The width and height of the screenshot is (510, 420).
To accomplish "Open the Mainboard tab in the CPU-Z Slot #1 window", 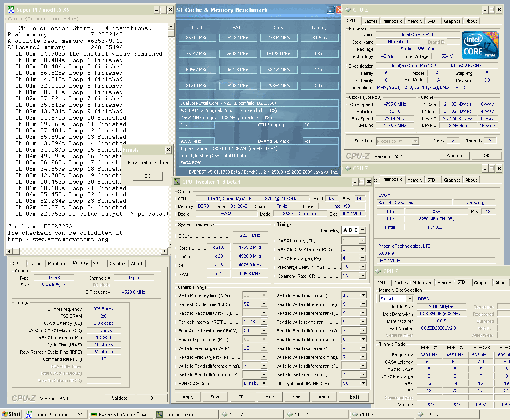I will point(422,283).
